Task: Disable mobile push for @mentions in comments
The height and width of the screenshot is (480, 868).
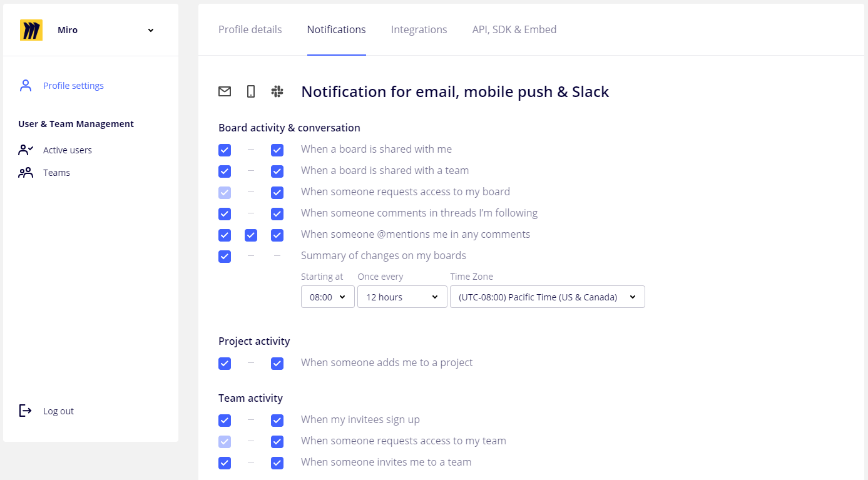Action: pos(251,235)
